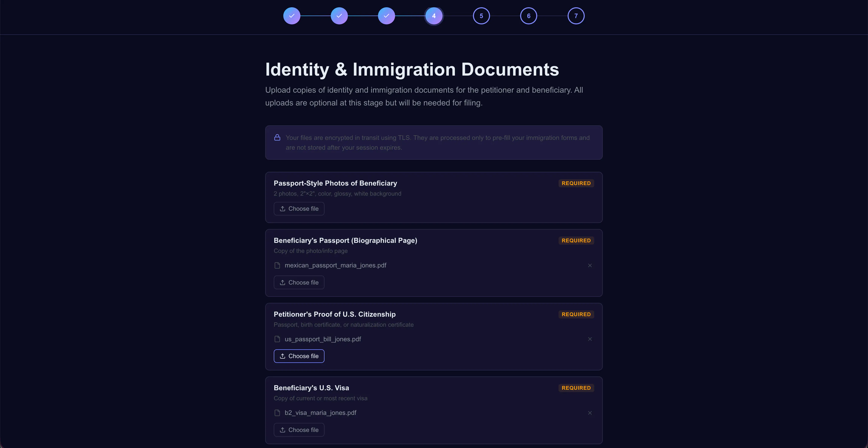Click the Passport-Style Photos of Beneficiary title
This screenshot has height=448, width=868.
[x=335, y=183]
